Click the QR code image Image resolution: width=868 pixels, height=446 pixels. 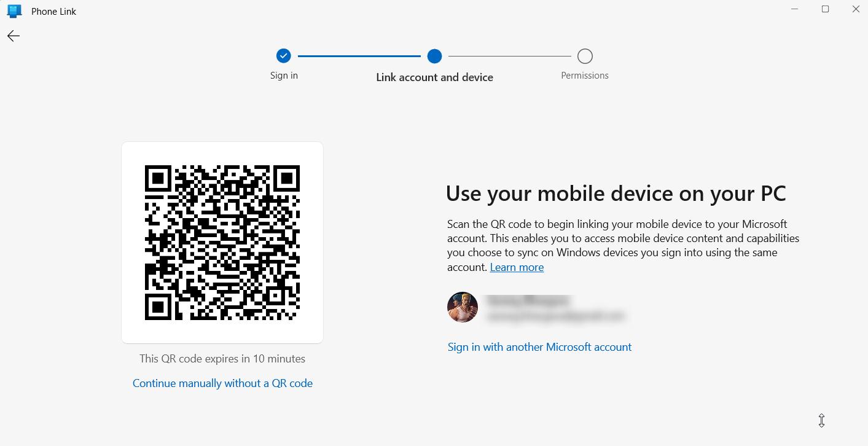coord(222,243)
